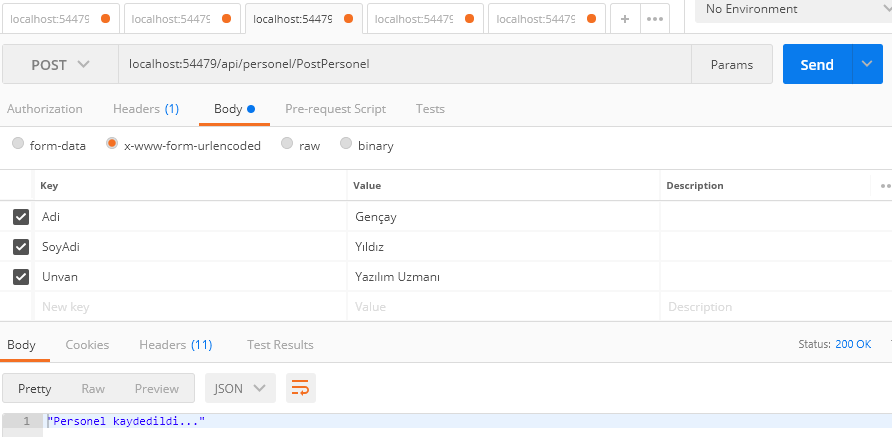The image size is (892, 437).
Task: Click the Params button
Action: tap(731, 64)
